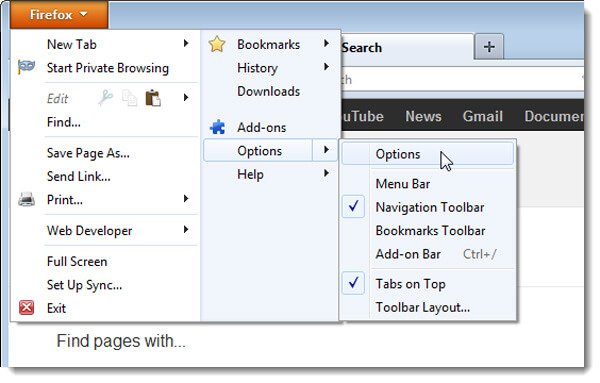
Task: Uncheck Navigation Toolbar
Action: pyautogui.click(x=430, y=207)
